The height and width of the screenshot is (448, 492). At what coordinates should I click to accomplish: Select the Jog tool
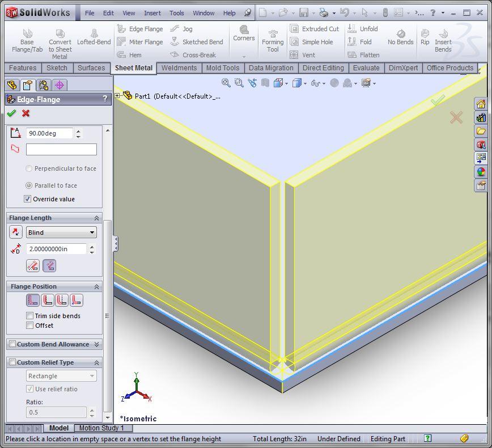tap(181, 29)
